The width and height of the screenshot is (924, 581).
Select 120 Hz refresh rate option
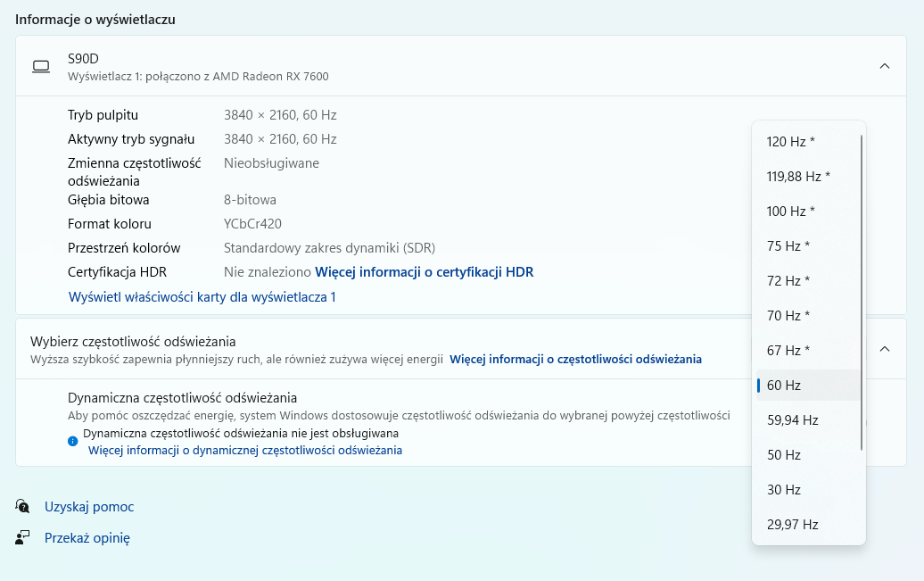[x=807, y=142]
